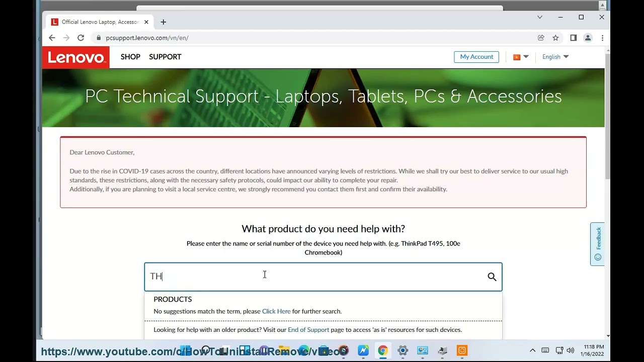Viewport: 644px width, 362px height.
Task: Share this page icon in address bar
Action: 541,38
